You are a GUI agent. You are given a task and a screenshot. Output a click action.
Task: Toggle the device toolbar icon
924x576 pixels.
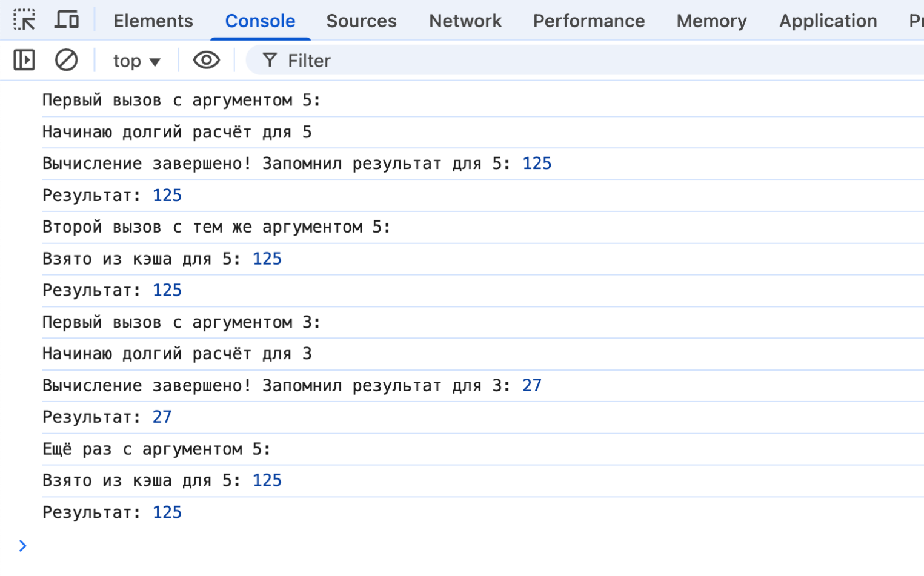click(67, 21)
